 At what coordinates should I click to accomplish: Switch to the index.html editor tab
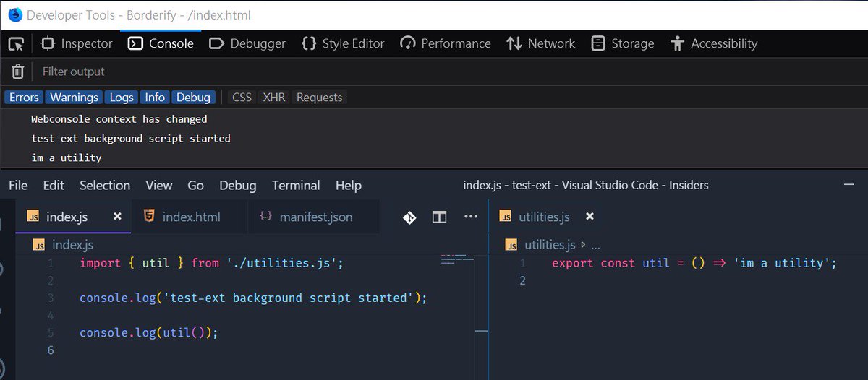[x=190, y=217]
